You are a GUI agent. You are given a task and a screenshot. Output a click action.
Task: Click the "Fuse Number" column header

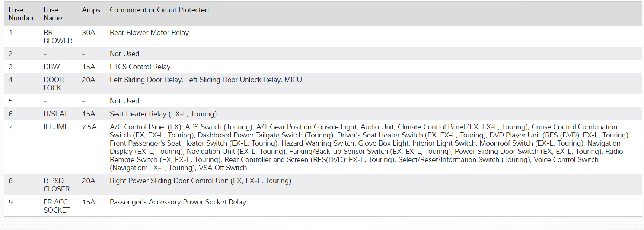(x=21, y=14)
